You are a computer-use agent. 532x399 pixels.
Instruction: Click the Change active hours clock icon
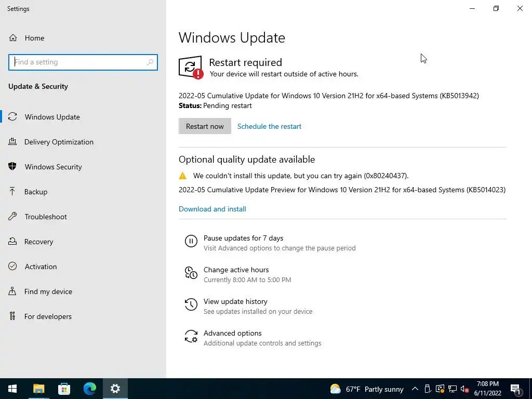191,273
